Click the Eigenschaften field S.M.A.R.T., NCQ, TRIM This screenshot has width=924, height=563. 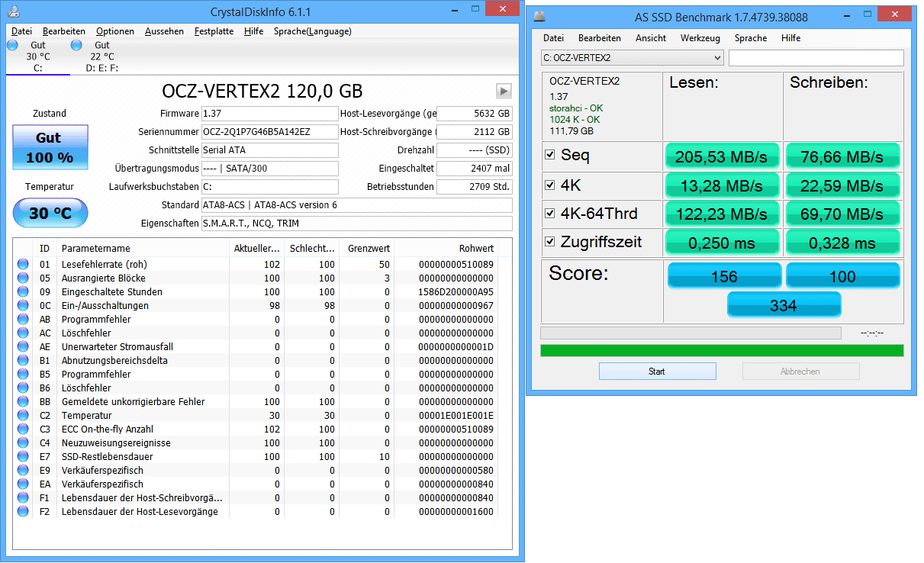click(x=356, y=224)
